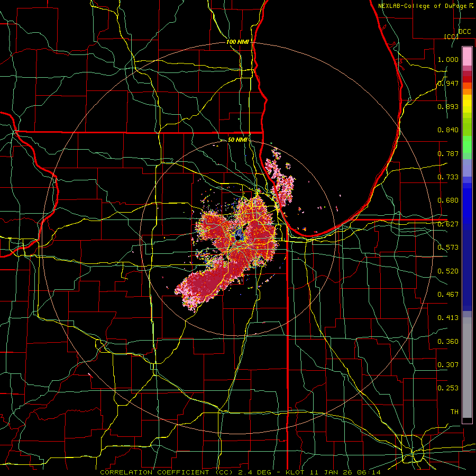Click the DCC label above the color scale
This screenshot has height=476, width=476.
(x=464, y=32)
